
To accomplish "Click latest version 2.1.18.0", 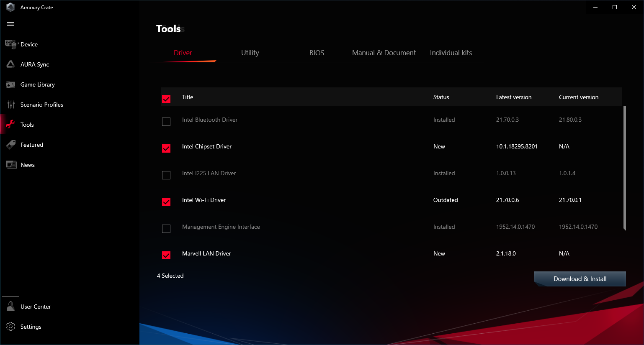I will 506,253.
